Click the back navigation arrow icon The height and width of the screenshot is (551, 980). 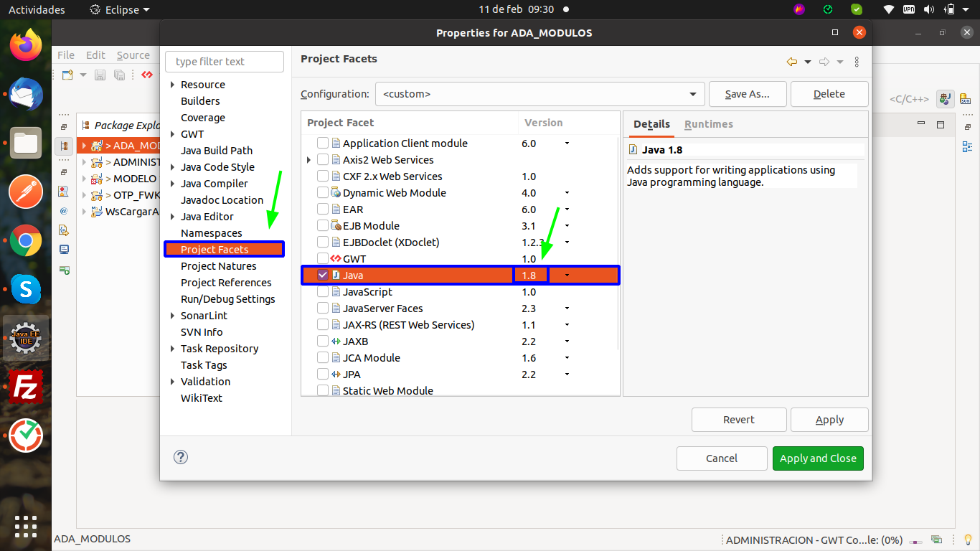click(791, 62)
